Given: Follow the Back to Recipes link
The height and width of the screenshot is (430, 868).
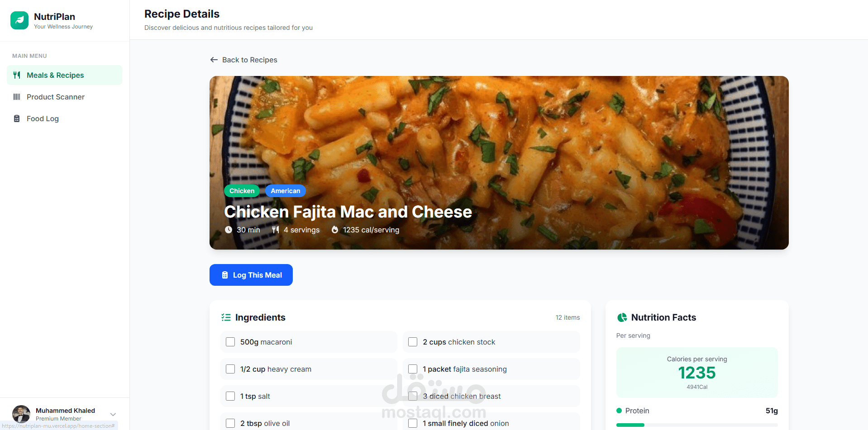Looking at the screenshot, I should click(243, 60).
